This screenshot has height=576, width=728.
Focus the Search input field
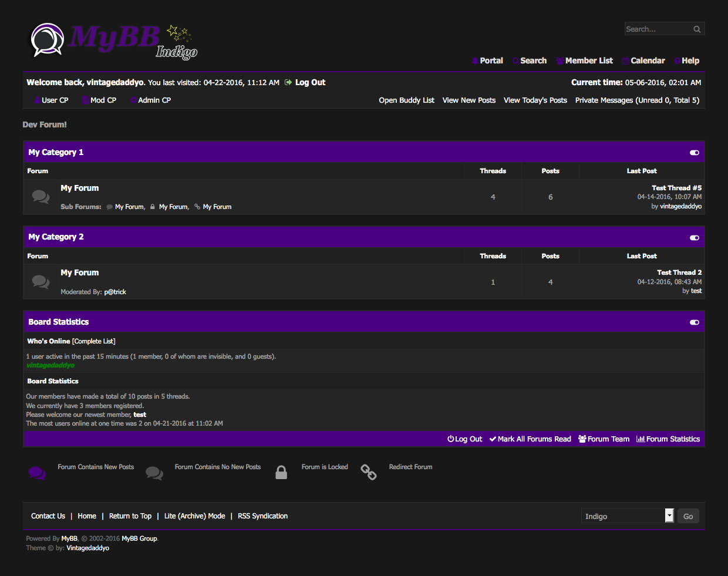659,29
